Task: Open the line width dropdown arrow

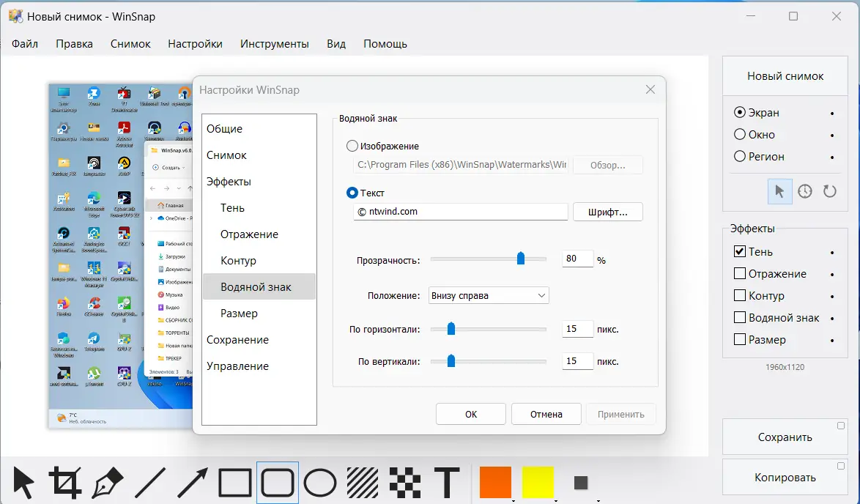Action: click(x=598, y=500)
